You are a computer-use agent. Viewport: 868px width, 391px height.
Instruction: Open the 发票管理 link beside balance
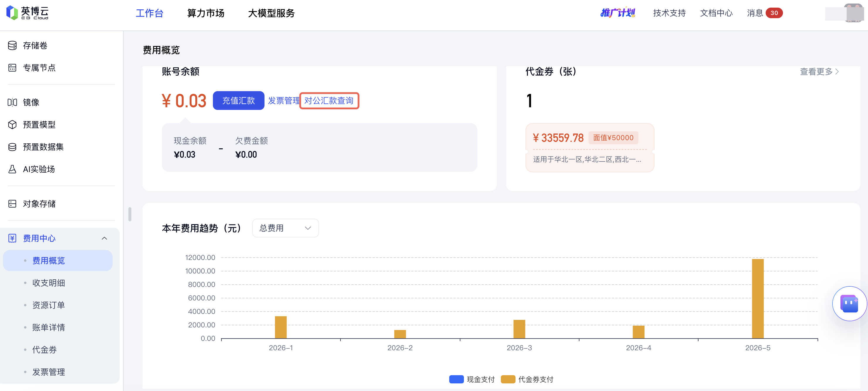[284, 100]
